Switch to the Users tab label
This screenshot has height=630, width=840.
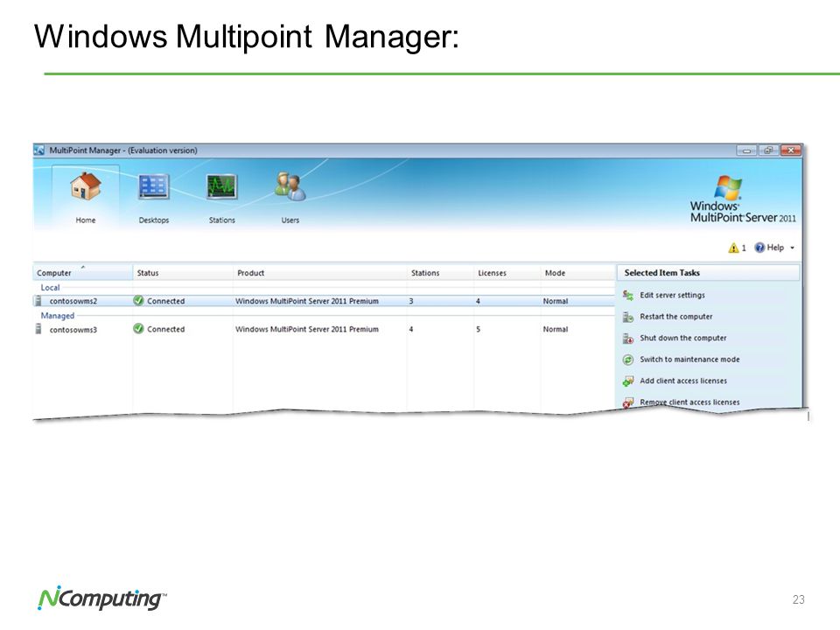(x=290, y=220)
